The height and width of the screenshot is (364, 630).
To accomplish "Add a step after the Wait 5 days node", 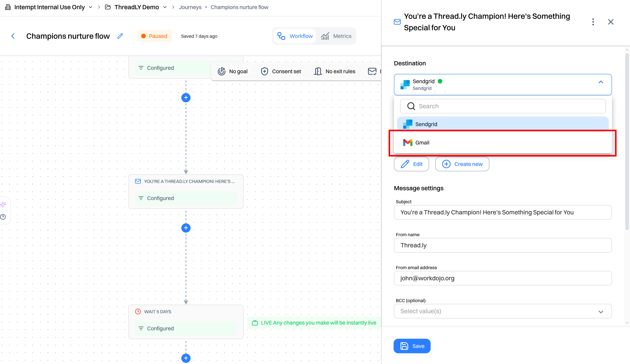I will tap(186, 358).
